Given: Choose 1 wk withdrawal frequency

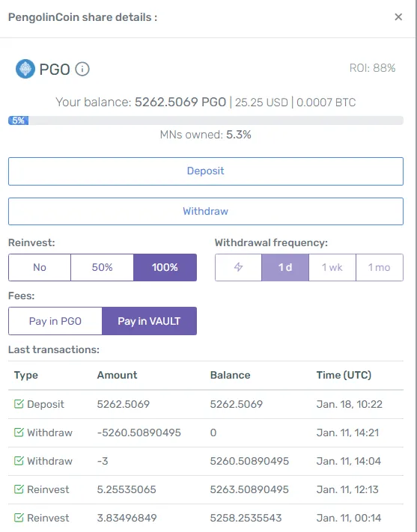Looking at the screenshot, I should [x=332, y=267].
